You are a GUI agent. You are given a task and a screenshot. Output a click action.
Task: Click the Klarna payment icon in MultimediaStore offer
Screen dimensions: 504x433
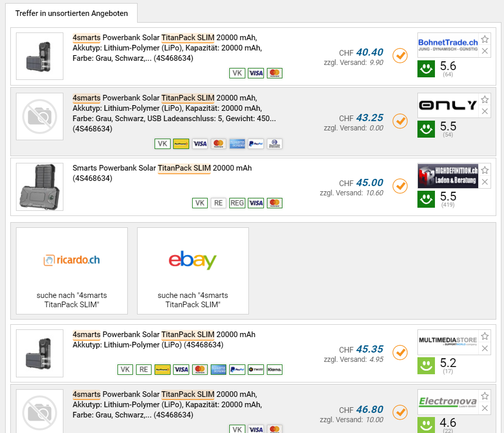tap(275, 369)
